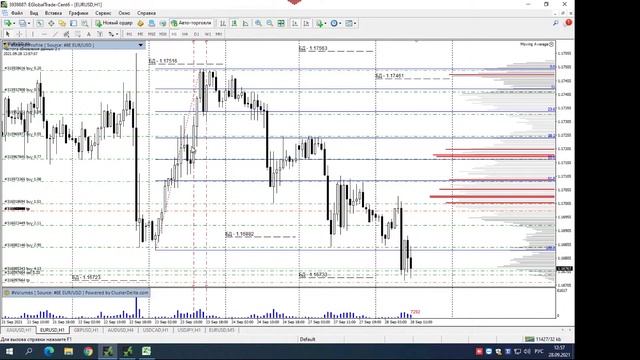Open the Справка menu
This screenshot has width=640, height=360.
[146, 13]
